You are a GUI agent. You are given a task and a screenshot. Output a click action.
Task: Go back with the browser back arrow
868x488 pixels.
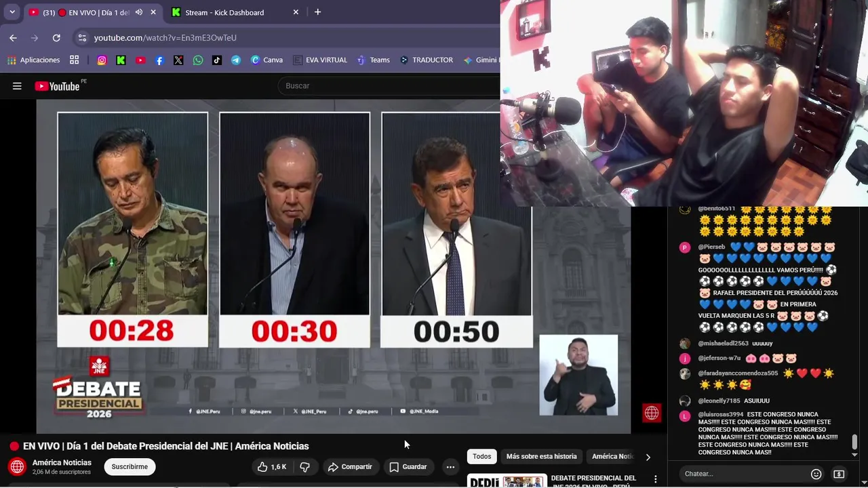13,38
